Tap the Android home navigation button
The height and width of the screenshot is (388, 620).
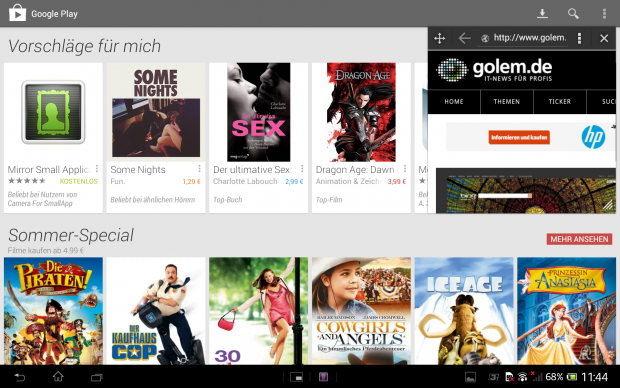[58, 377]
